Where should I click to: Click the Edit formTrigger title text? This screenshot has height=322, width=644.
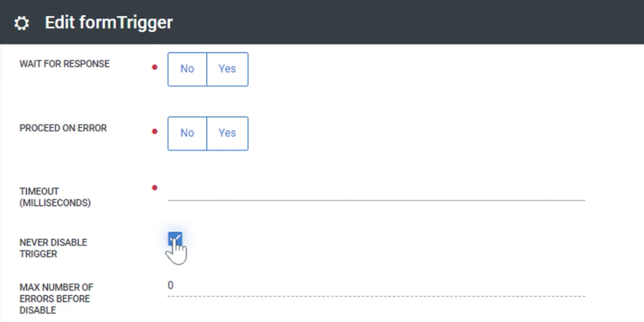(x=109, y=22)
